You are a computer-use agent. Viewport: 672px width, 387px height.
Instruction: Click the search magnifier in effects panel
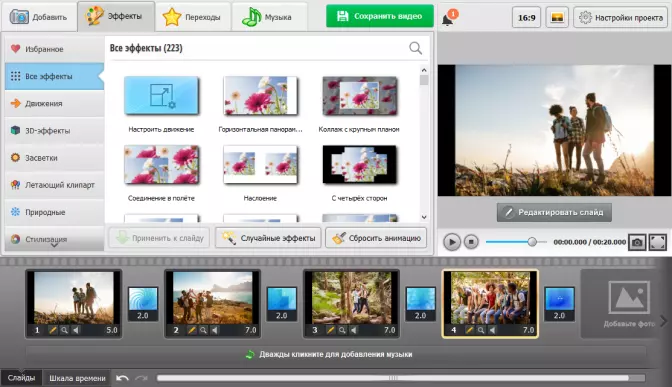point(415,48)
